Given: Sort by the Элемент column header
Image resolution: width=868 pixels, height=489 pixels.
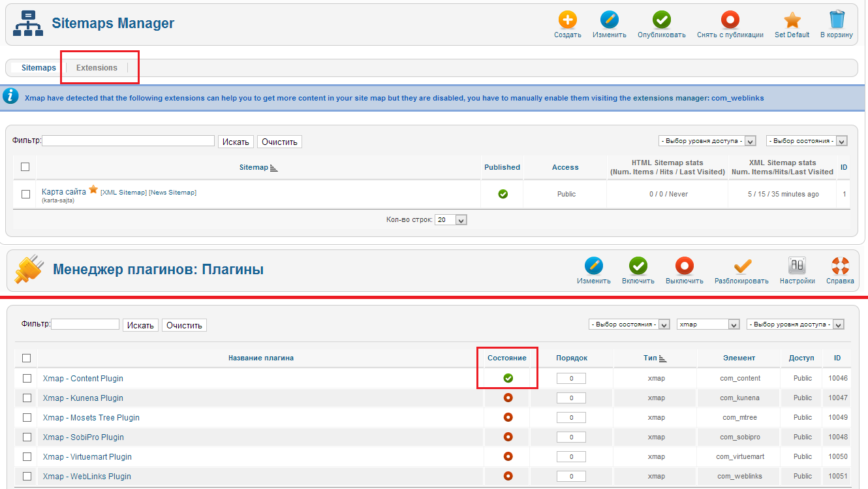Looking at the screenshot, I should pos(739,358).
